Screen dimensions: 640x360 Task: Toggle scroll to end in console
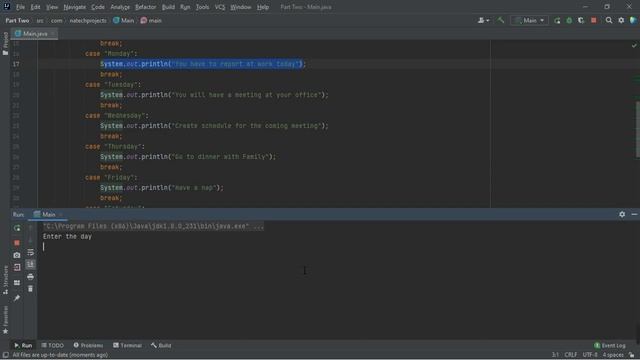31,264
